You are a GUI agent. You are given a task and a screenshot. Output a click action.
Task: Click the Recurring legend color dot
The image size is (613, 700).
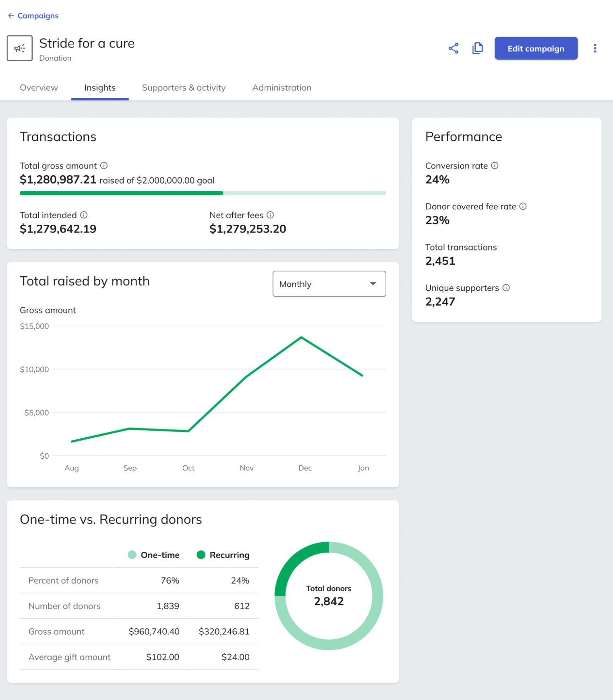pyautogui.click(x=201, y=555)
